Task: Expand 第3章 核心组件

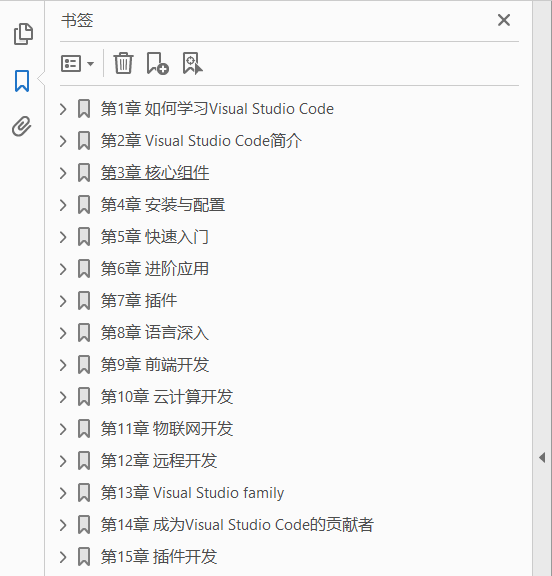Action: (63, 173)
